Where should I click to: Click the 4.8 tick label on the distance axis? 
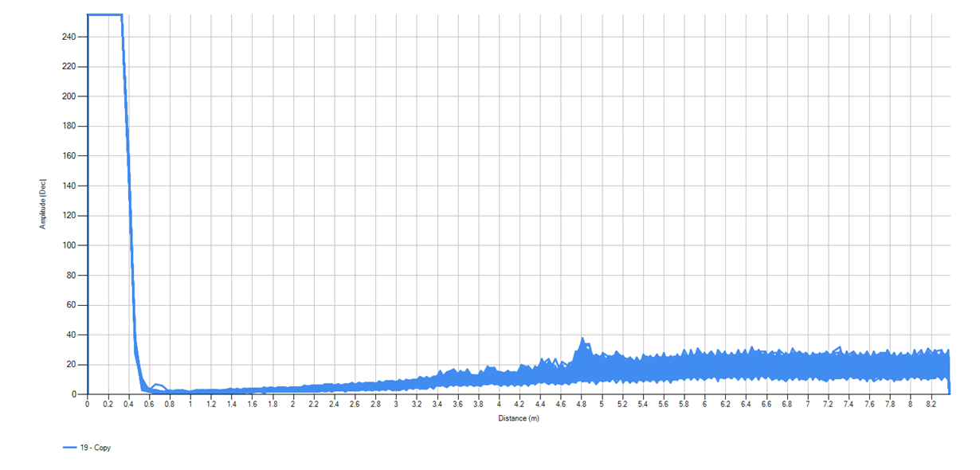click(x=582, y=405)
